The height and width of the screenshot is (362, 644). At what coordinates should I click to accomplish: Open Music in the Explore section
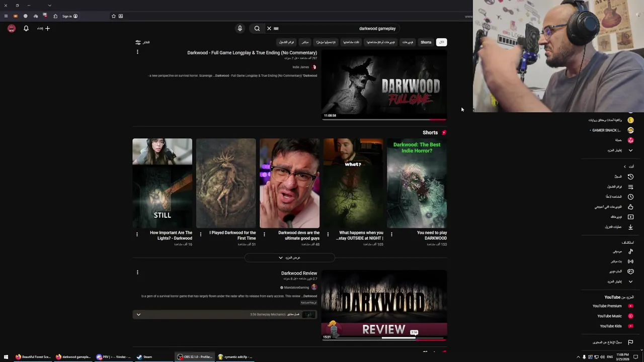point(623,251)
